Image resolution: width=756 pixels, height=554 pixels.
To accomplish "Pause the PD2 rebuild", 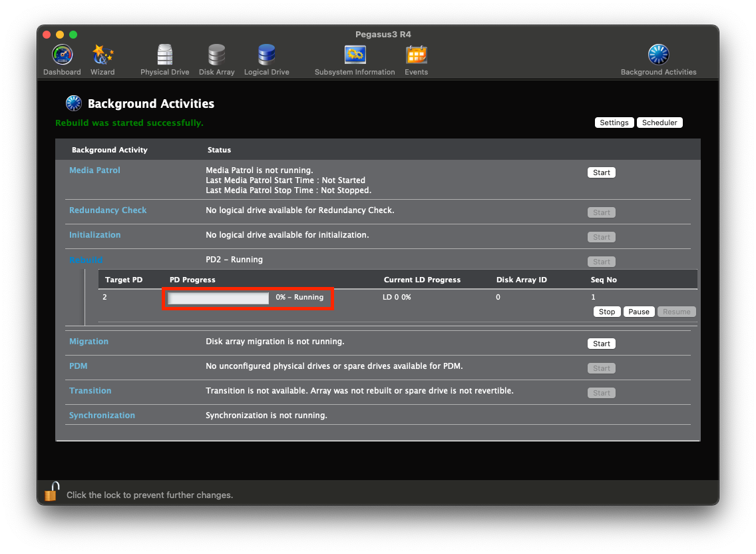I will pos(638,312).
